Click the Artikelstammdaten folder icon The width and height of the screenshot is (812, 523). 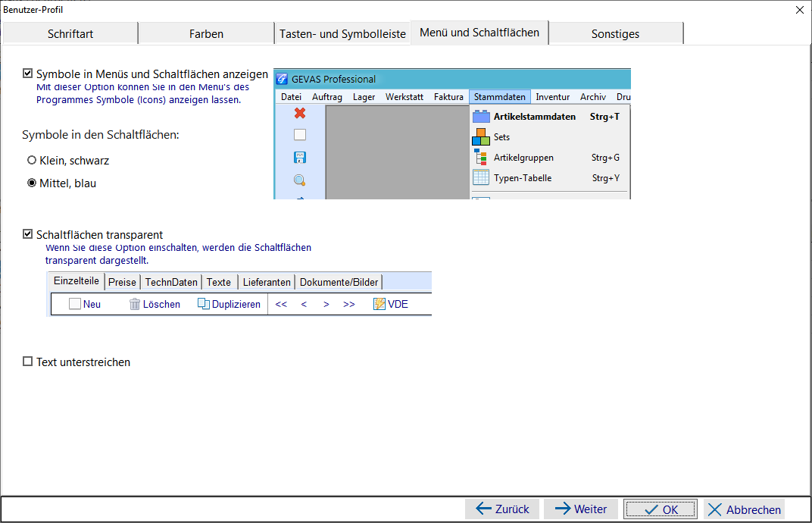[481, 117]
